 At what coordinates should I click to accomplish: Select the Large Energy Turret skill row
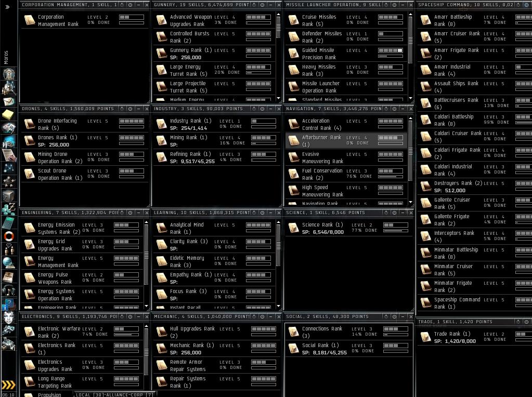pyautogui.click(x=214, y=70)
